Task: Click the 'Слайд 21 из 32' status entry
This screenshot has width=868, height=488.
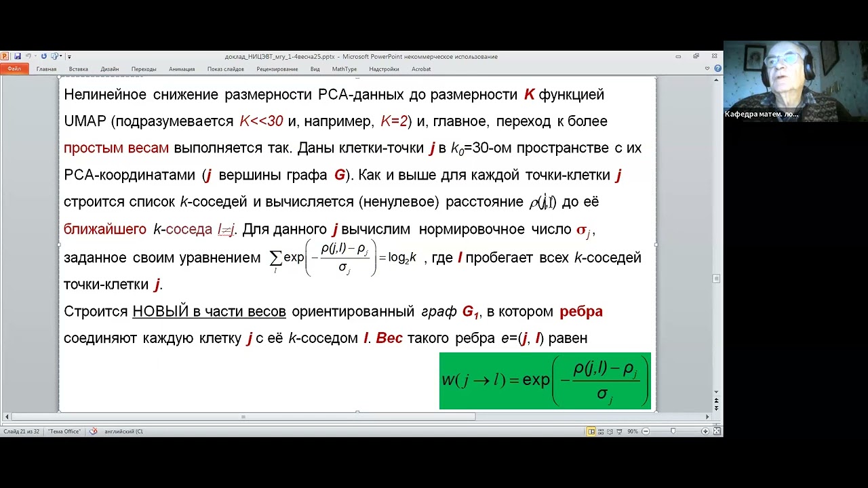Action: coord(21,431)
